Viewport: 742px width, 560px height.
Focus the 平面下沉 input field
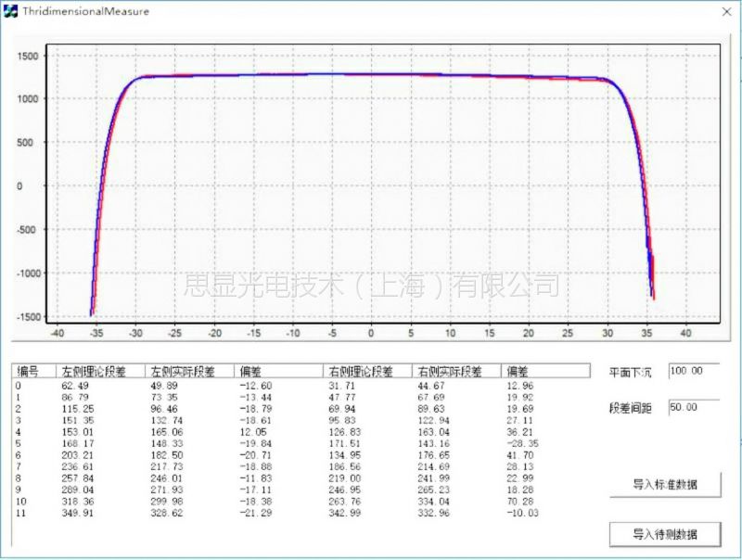(692, 371)
